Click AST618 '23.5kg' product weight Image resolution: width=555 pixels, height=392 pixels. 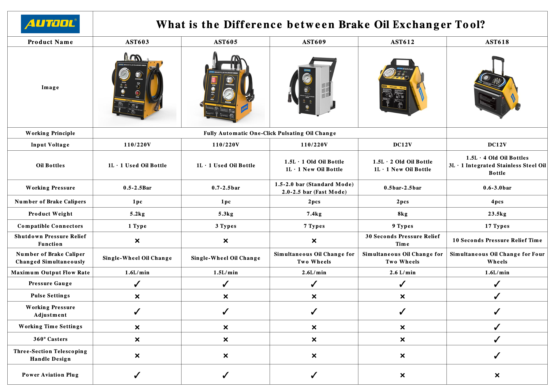[497, 214]
